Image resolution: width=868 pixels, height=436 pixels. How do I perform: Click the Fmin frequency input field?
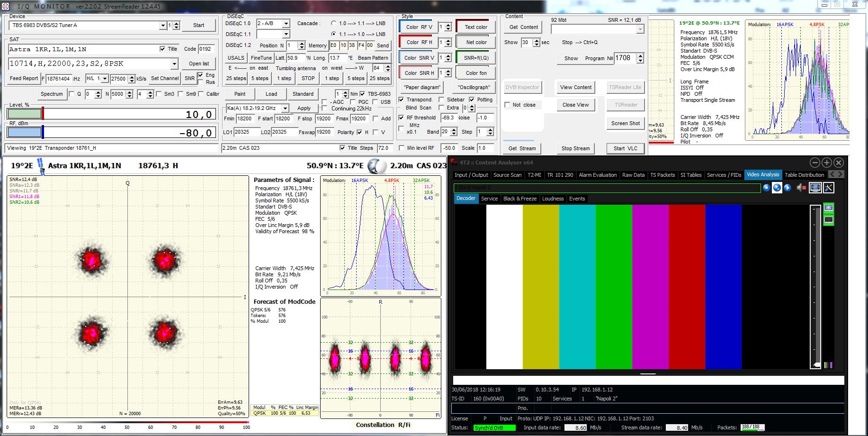point(245,119)
